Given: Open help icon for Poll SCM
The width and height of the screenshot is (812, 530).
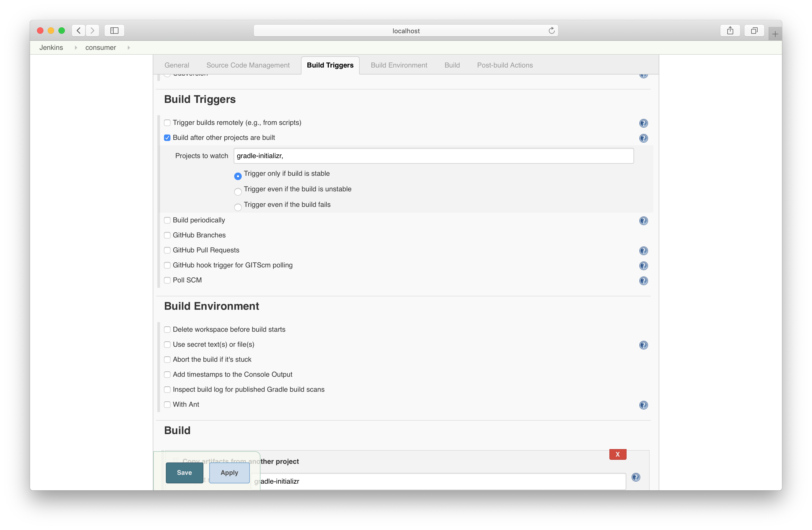Looking at the screenshot, I should [643, 281].
